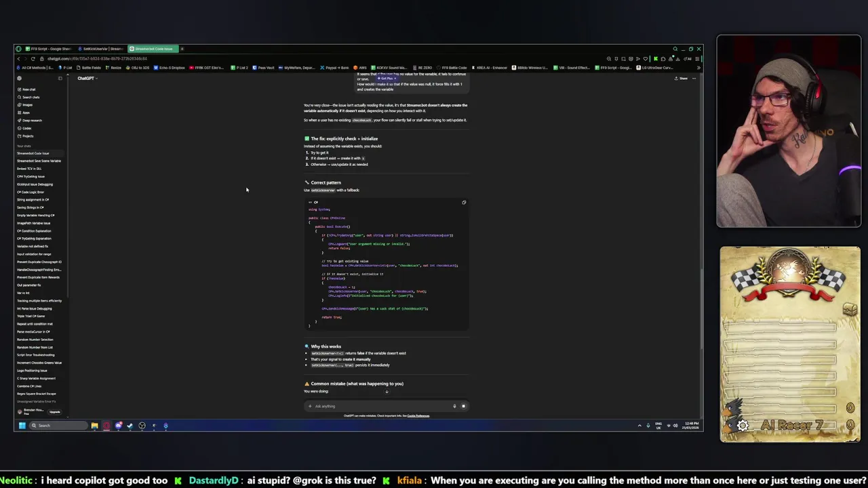The height and width of the screenshot is (488, 868).
Task: Open chat 'Saving Strings in C#'
Action: click(31, 207)
